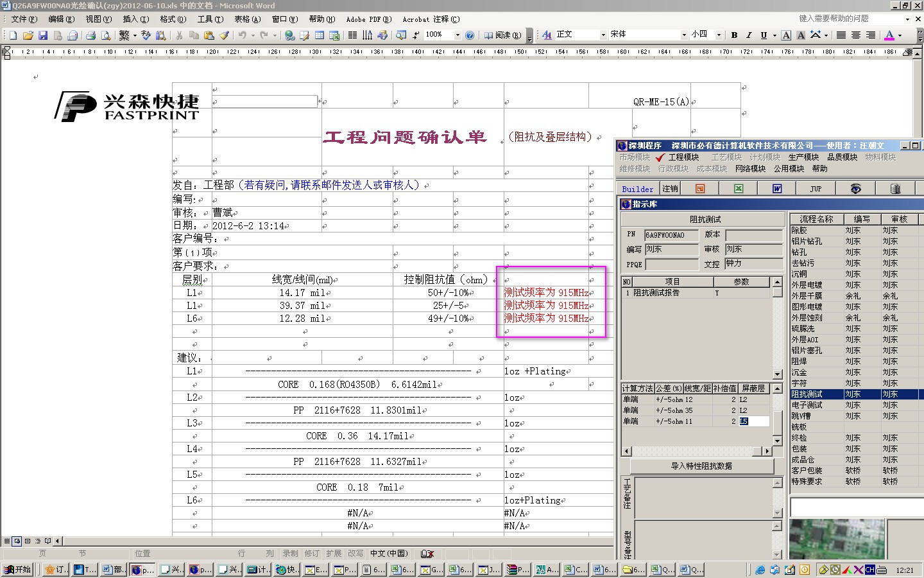Center-align the paragraph
924x578 pixels.
[855, 35]
